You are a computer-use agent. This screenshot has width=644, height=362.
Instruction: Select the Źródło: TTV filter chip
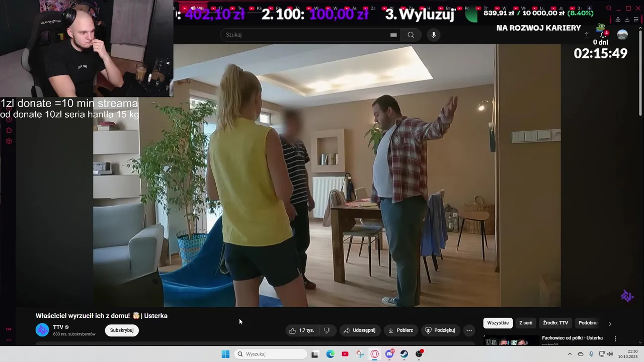point(555,323)
